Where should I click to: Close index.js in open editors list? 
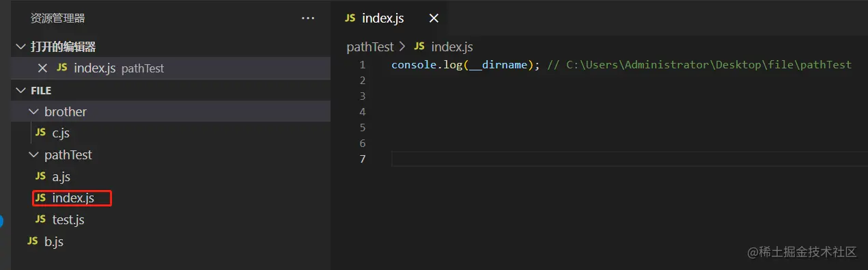point(42,68)
